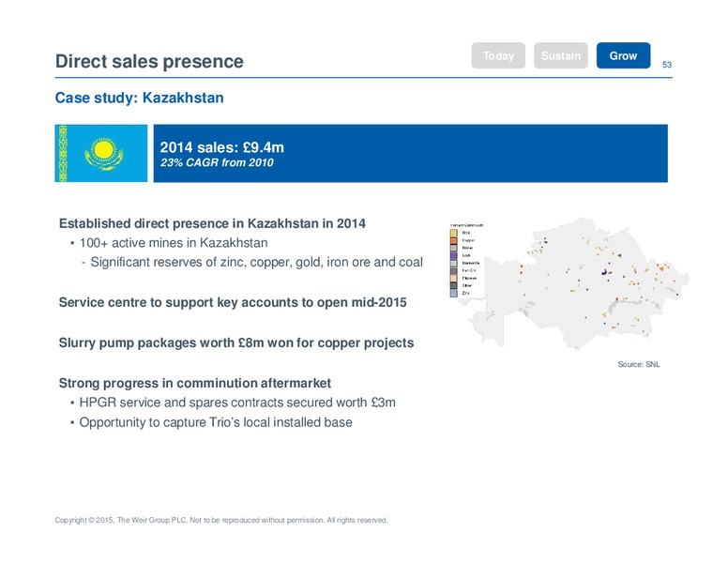
Task: Click 'Service centre to support key accounts' line
Action: click(233, 302)
